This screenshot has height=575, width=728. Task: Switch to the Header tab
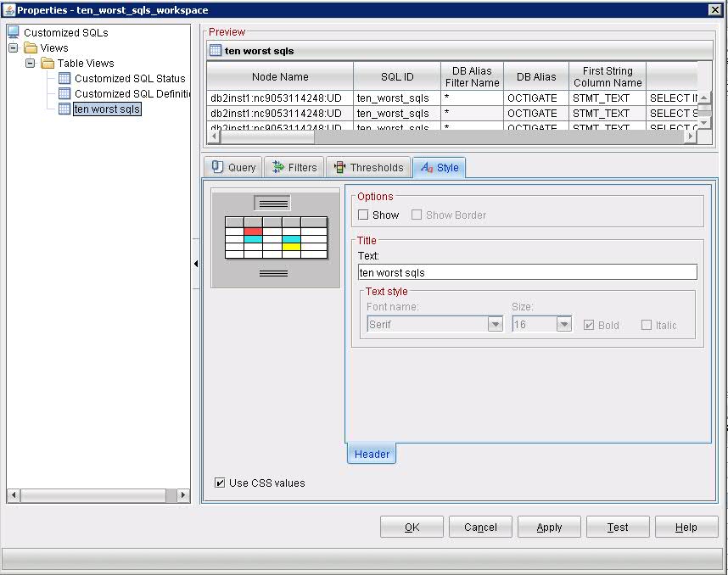point(371,454)
